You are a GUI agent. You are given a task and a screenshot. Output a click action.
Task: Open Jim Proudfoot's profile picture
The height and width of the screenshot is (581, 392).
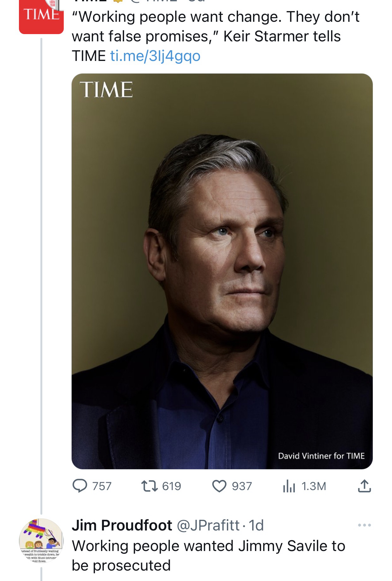41,541
